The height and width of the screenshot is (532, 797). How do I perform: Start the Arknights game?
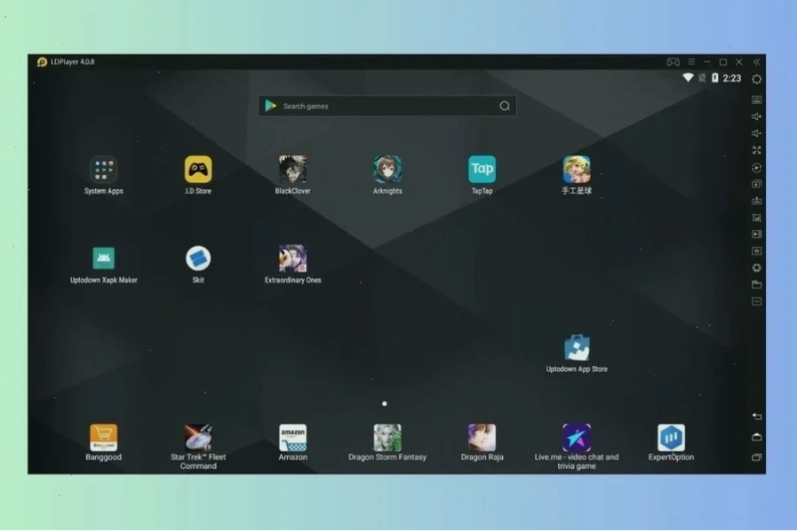(387, 170)
